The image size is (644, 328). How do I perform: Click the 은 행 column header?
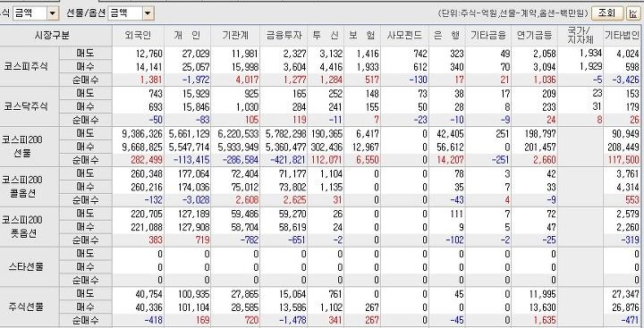tap(446, 36)
